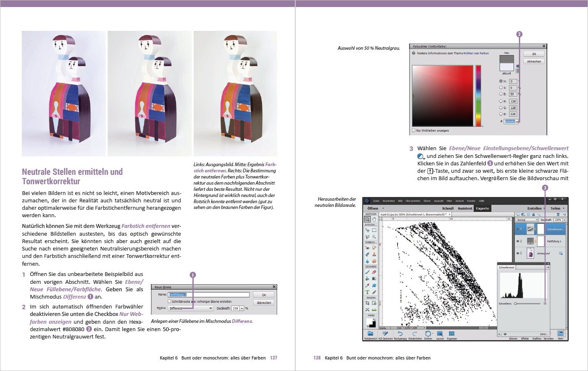The image size is (588, 371).
Task: Expand the Öffnen dropdown arrow
Action: [x=383, y=208]
